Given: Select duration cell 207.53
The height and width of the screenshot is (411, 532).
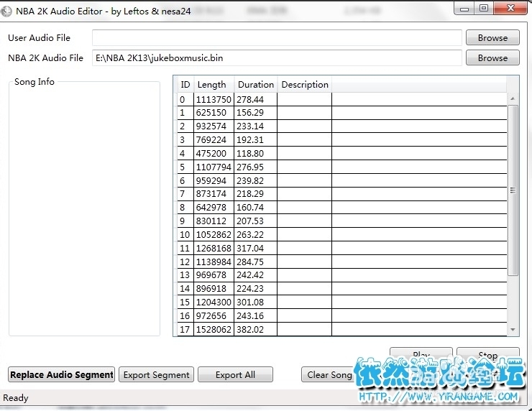Looking at the screenshot, I should [255, 221].
